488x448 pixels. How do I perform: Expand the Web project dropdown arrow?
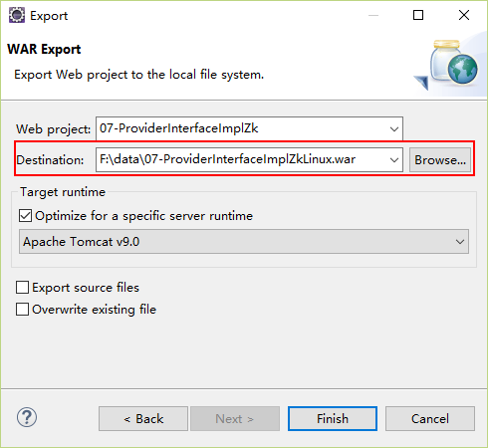(394, 128)
